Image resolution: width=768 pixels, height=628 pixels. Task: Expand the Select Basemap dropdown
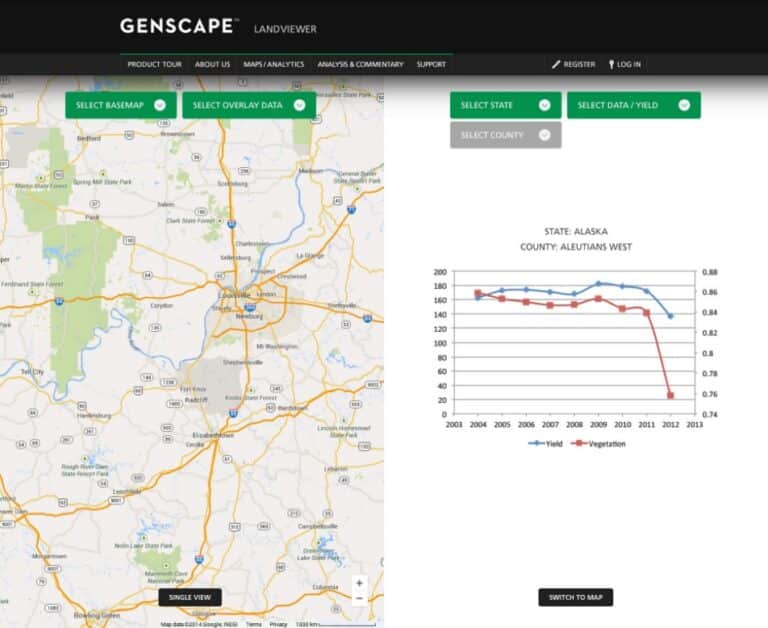coord(121,105)
